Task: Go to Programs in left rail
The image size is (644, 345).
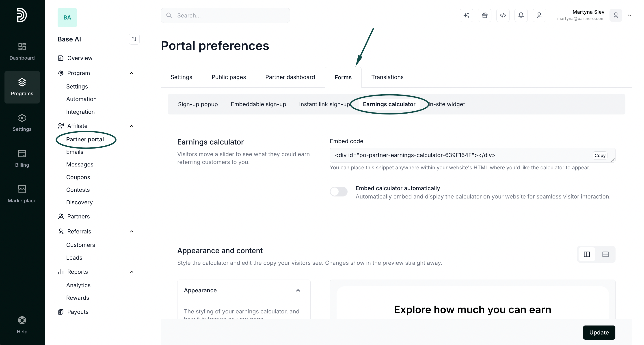Action: point(22,87)
